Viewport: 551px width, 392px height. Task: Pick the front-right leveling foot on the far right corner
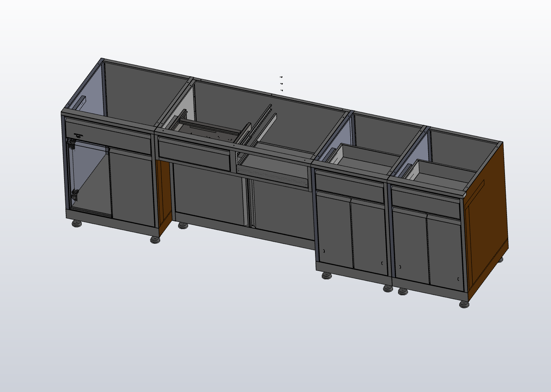coord(464,304)
